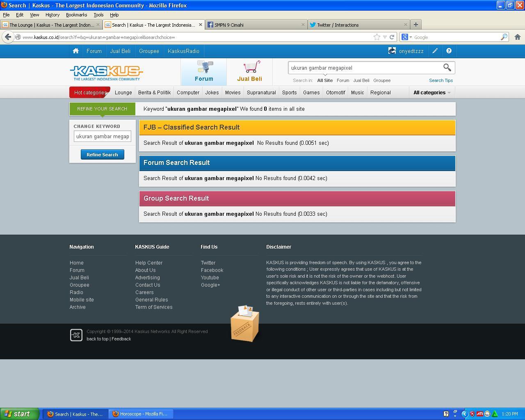This screenshot has height=420, width=525.
Task: Click the Feedback box icon
Action: [x=245, y=324]
